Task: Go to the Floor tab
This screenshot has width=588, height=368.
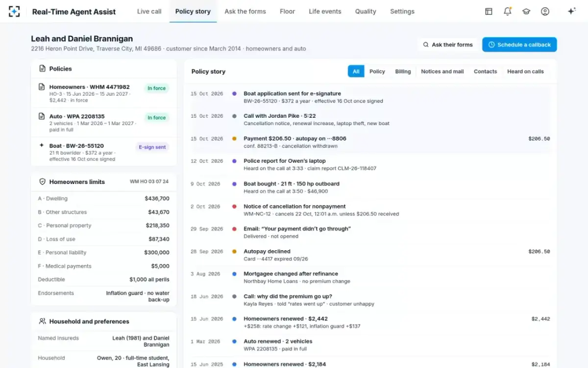Action: 288,11
